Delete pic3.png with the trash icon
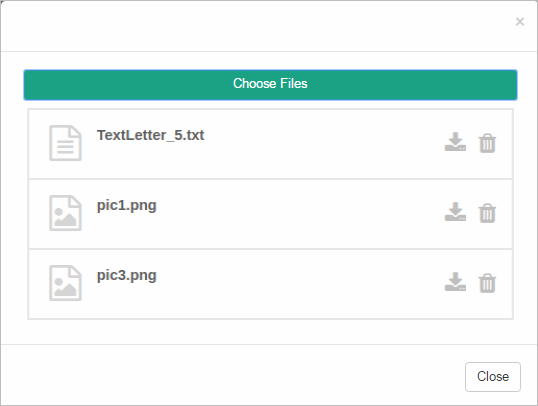The width and height of the screenshot is (538, 406). [487, 283]
